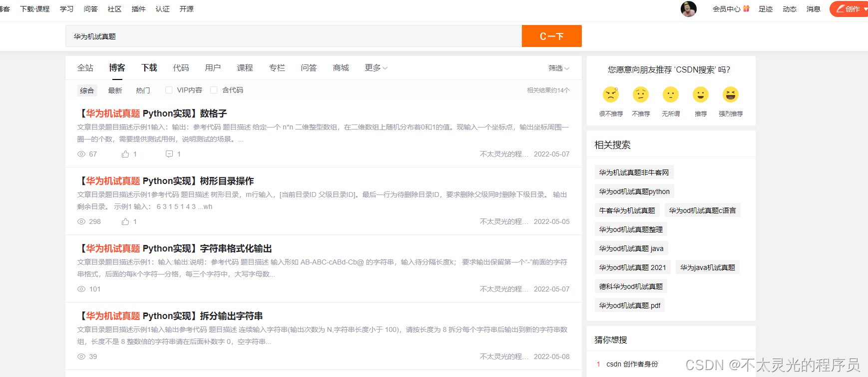Viewport: 868px width, 377px height.
Task: Click the 社区 nav item
Action: (x=114, y=9)
